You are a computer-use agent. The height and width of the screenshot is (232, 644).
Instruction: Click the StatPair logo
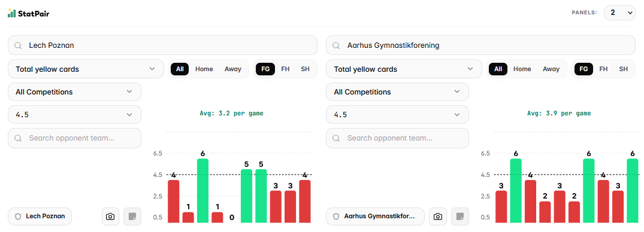tap(28, 14)
